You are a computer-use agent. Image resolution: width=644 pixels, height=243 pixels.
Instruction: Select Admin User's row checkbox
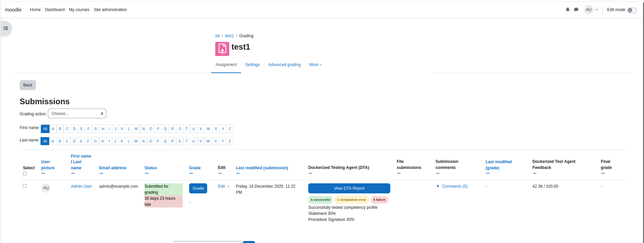(25, 186)
